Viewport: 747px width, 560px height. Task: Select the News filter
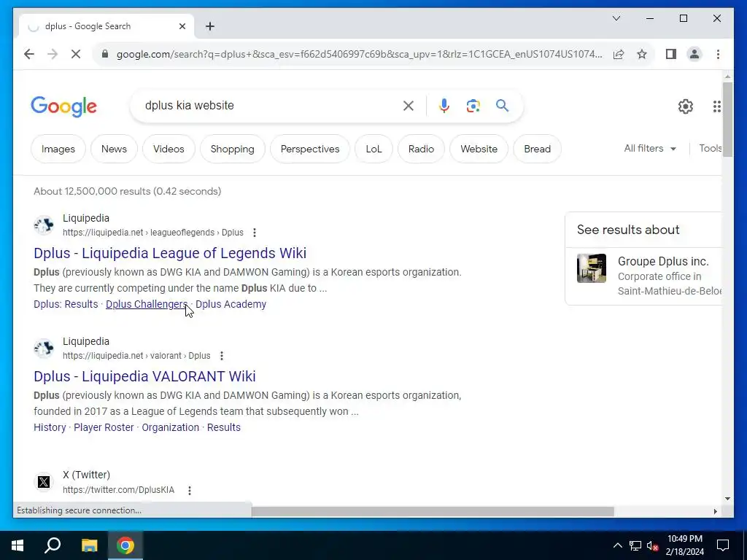point(114,149)
